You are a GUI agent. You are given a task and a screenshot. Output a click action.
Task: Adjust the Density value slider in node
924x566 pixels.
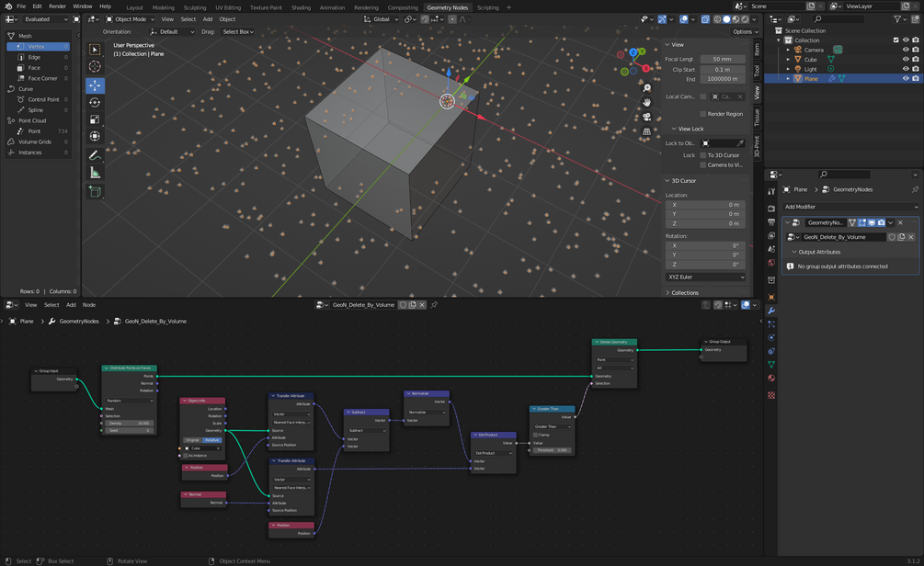(130, 423)
